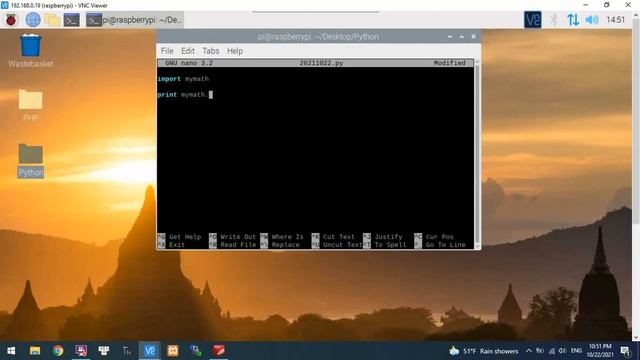640x360 pixels.
Task: Open the terminal Help menu
Action: click(x=235, y=51)
